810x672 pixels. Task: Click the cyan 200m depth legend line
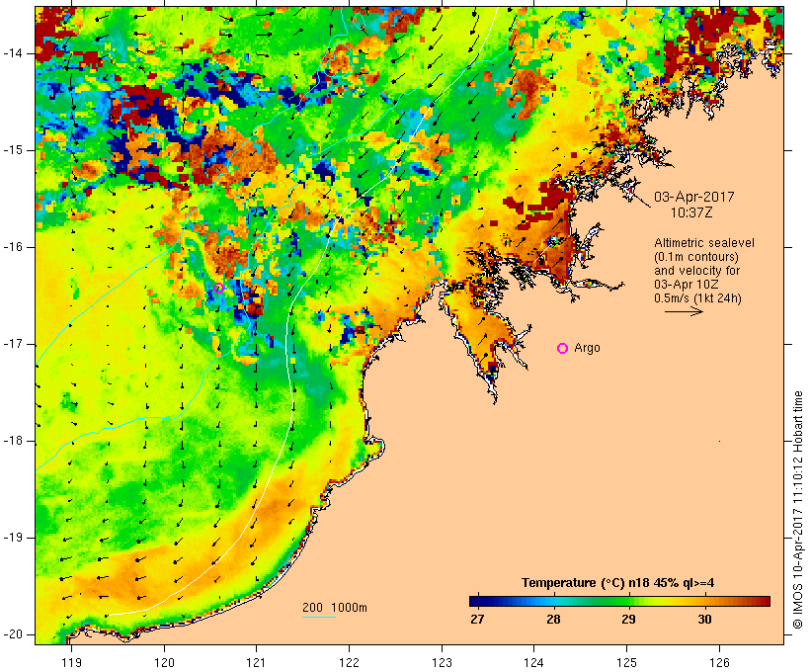click(x=319, y=617)
